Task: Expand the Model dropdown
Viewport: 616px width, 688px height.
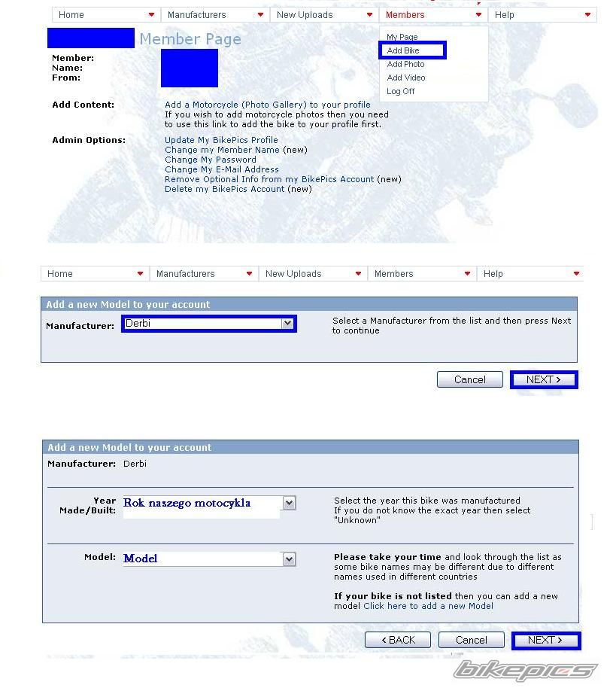Action: click(289, 559)
